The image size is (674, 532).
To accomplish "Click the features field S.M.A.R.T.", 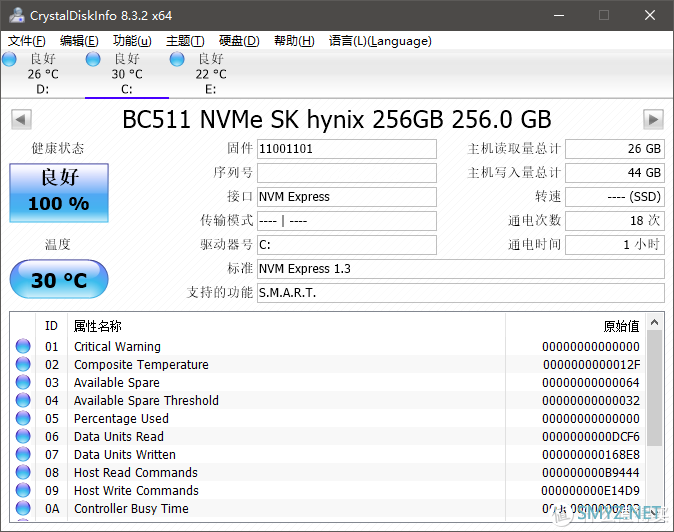I will click(461, 293).
